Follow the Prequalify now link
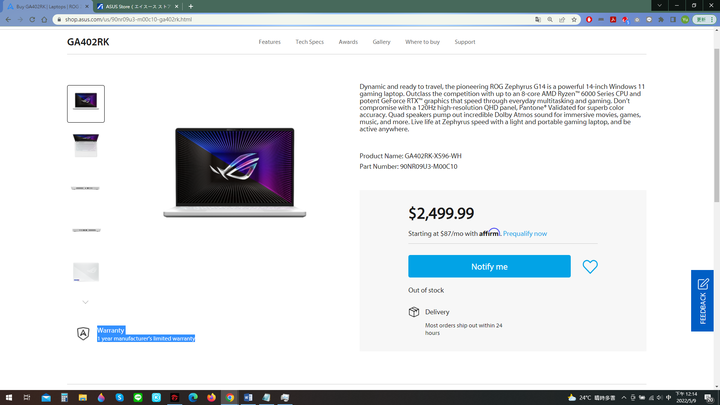Screen dimensions: 720x405 pos(525,234)
